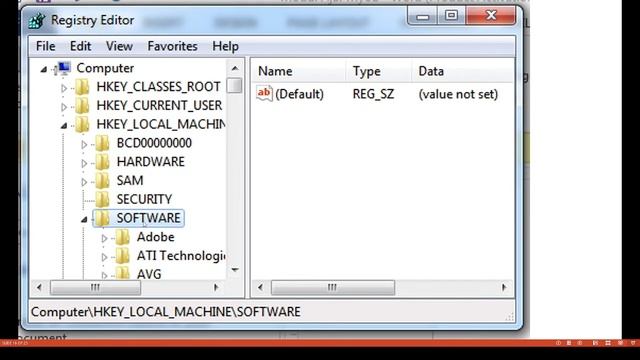Click values pane scroll left arrow

point(260,288)
